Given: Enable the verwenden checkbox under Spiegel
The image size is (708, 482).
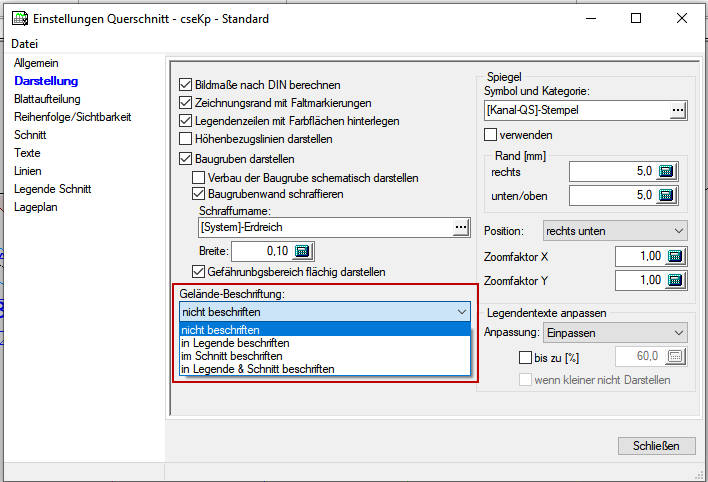Looking at the screenshot, I should click(x=491, y=134).
